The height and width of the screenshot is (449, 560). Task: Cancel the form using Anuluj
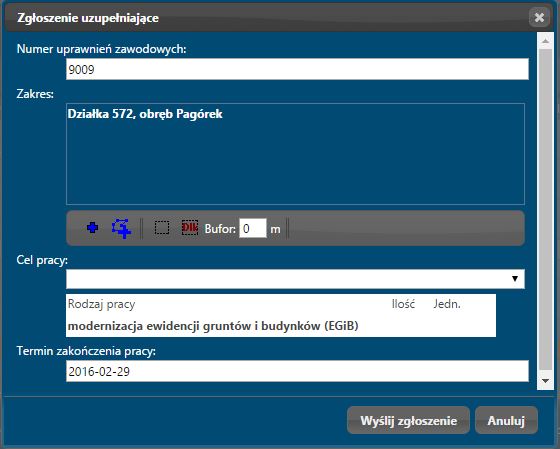506,420
